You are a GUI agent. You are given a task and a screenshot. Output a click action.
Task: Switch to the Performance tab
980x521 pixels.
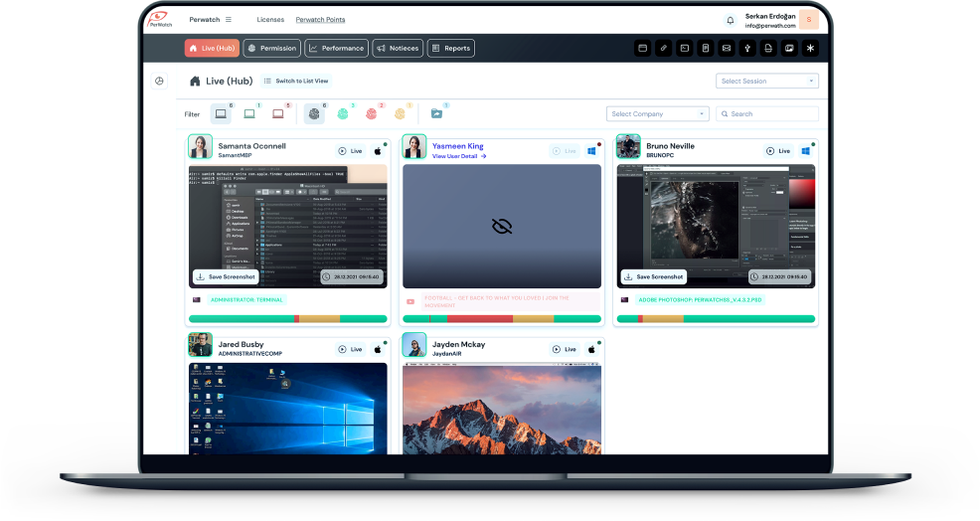(336, 48)
